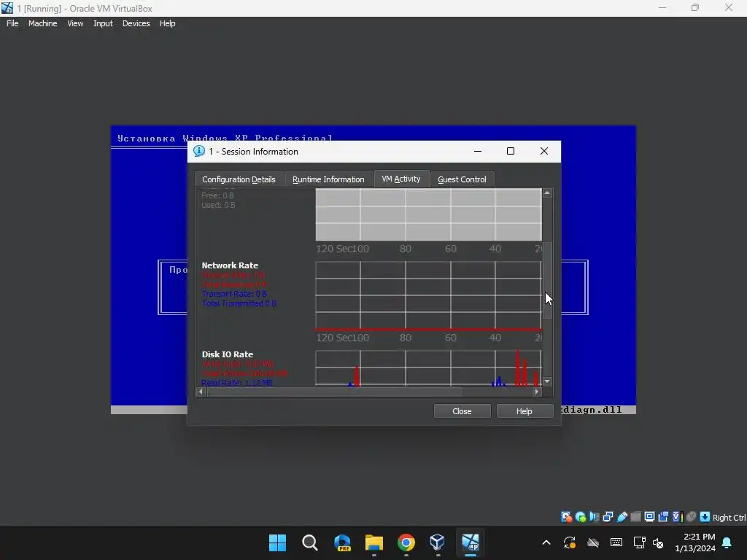This screenshot has width=747, height=560.
Task: Click the horizontal scrollbar left arrow
Action: [x=201, y=392]
